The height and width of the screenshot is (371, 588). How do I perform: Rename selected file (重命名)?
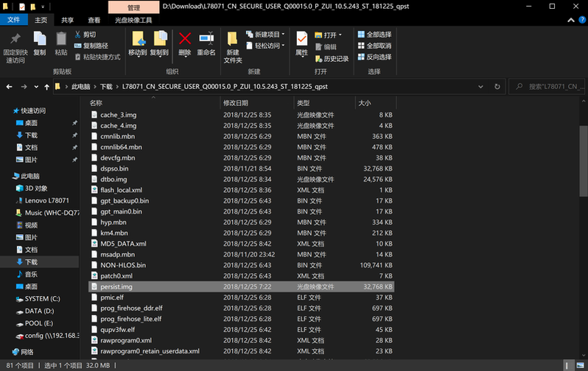(x=206, y=44)
